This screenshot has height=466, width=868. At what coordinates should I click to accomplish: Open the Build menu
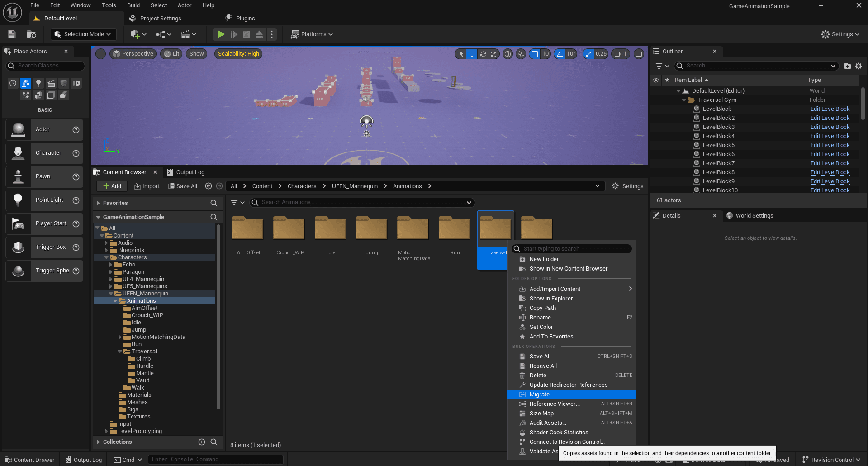coord(133,5)
